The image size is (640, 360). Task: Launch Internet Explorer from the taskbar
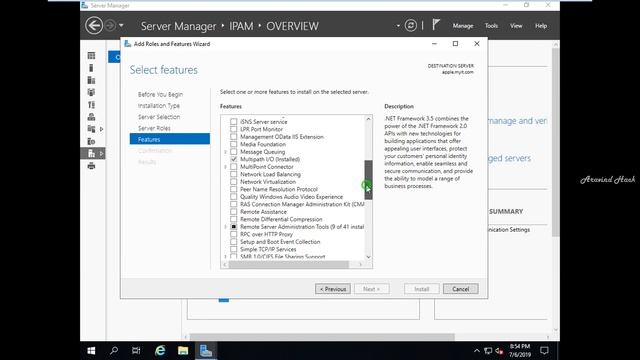point(160,351)
